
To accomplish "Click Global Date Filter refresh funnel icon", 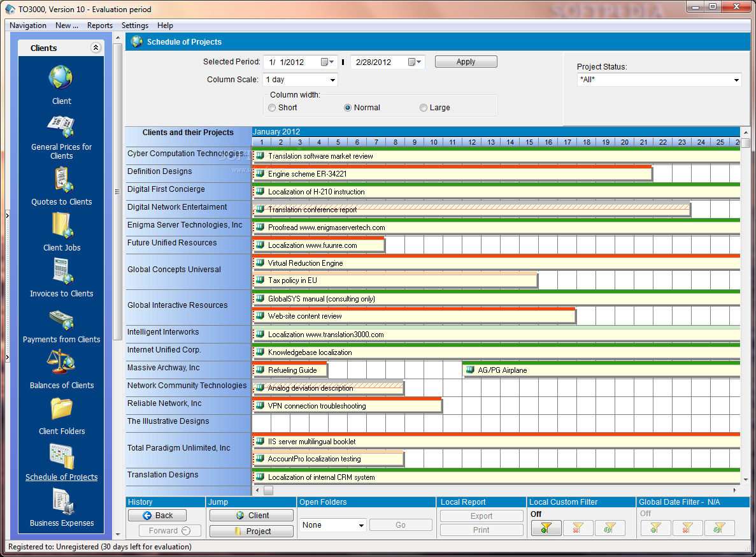I will pyautogui.click(x=719, y=528).
